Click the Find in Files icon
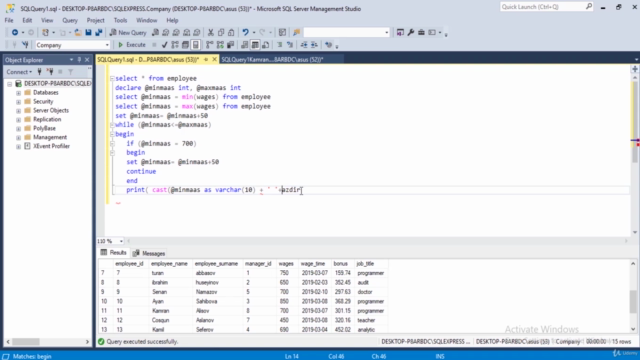640x360 pixels. coord(297,32)
